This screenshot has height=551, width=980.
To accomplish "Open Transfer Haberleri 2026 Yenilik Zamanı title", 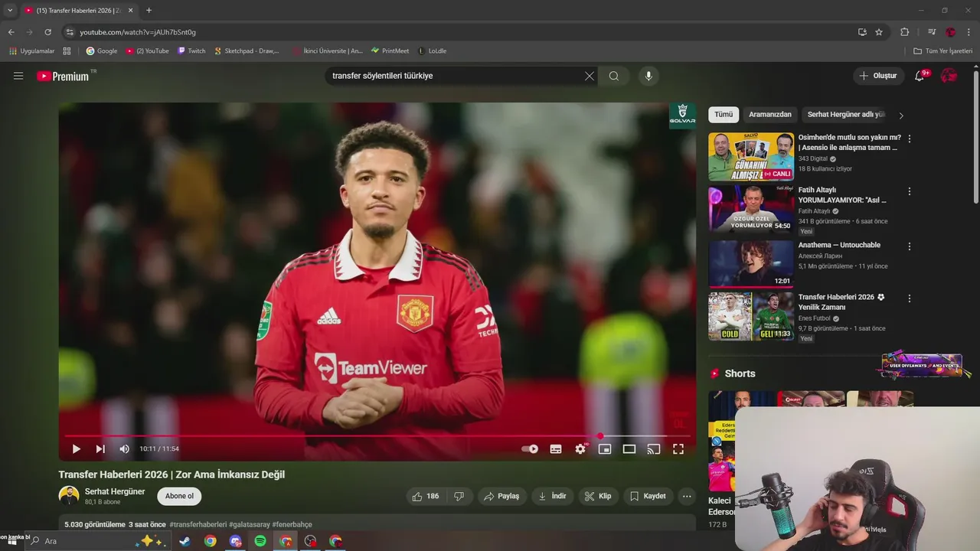I will pos(841,302).
